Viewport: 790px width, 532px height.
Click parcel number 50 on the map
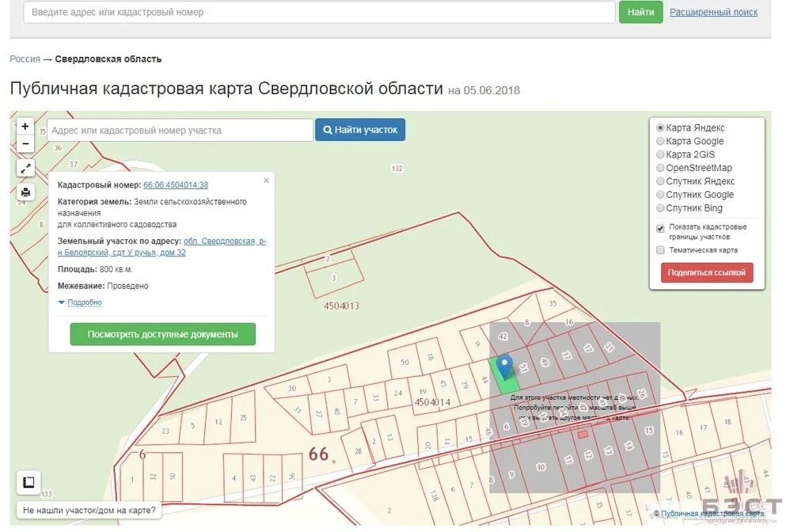[404, 363]
